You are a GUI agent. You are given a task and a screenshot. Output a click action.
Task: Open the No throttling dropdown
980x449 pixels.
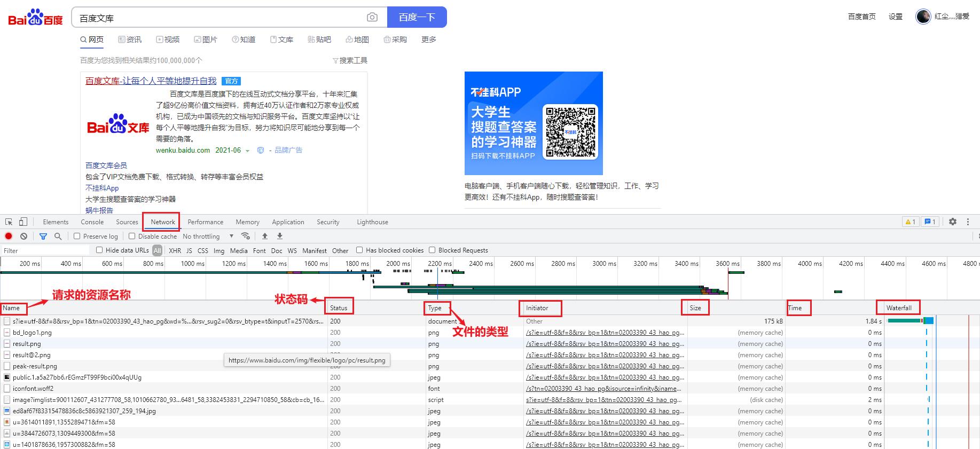(208, 236)
